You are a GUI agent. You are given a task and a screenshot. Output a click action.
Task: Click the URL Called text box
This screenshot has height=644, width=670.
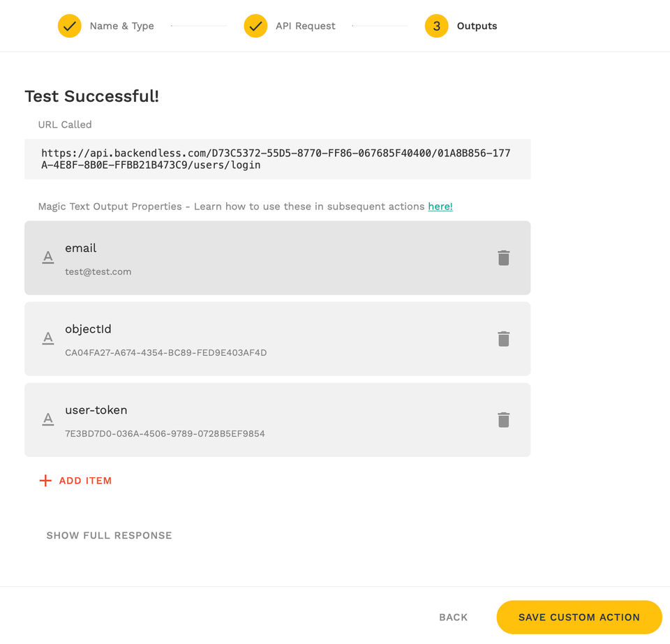click(x=277, y=159)
